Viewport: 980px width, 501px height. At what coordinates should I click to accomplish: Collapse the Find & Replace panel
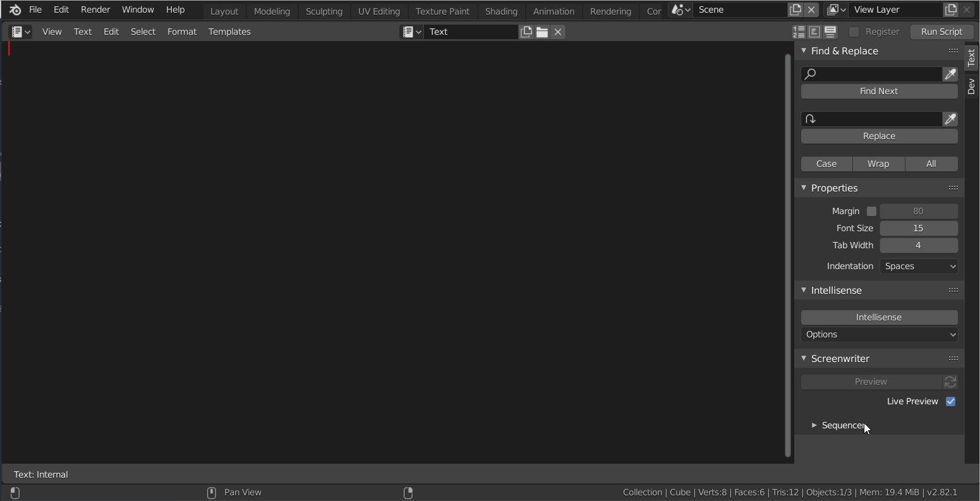pos(804,51)
